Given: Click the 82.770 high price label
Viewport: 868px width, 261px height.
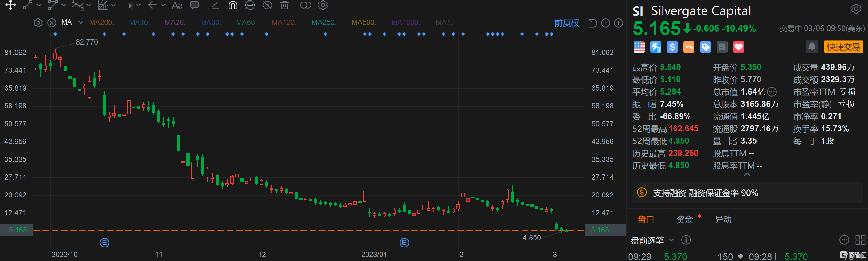Looking at the screenshot, I should pyautogui.click(x=87, y=42).
